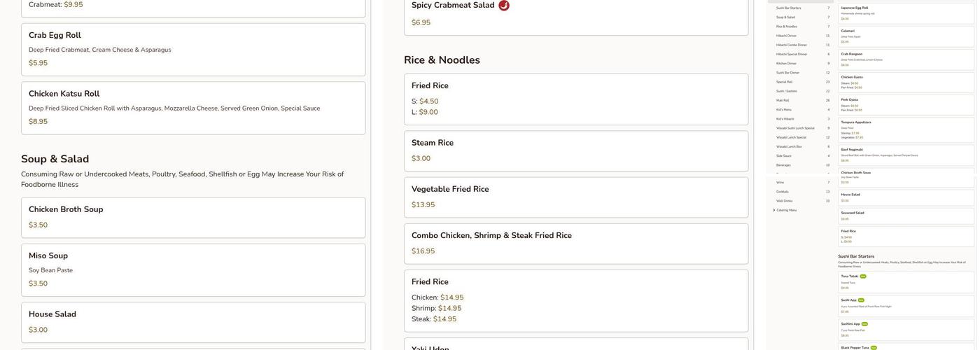Image resolution: width=980 pixels, height=350 pixels.
Task: Click the Rice & Noodles section heading
Action: point(442,60)
